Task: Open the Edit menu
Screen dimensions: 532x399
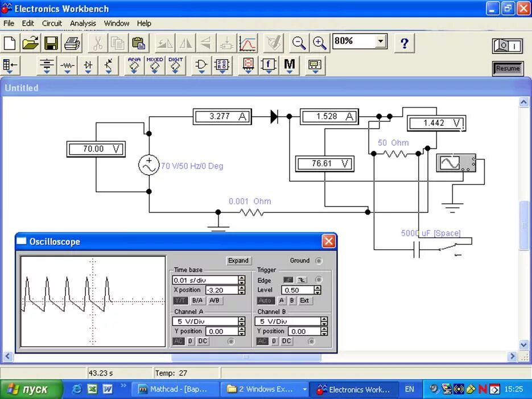Action: pyautogui.click(x=28, y=23)
